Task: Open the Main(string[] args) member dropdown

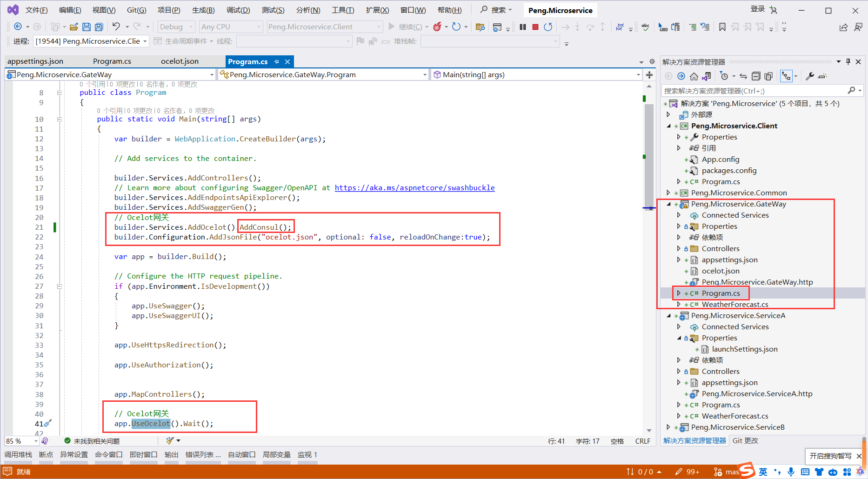Action: point(537,74)
